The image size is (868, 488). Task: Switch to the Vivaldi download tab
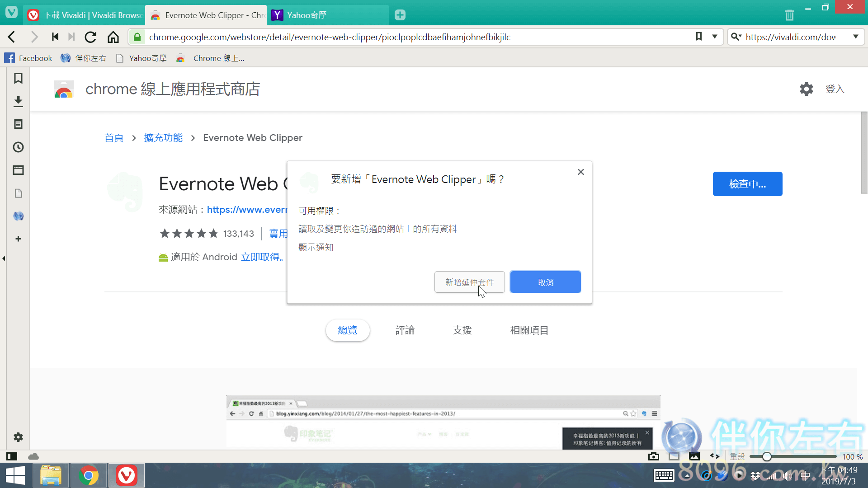84,15
